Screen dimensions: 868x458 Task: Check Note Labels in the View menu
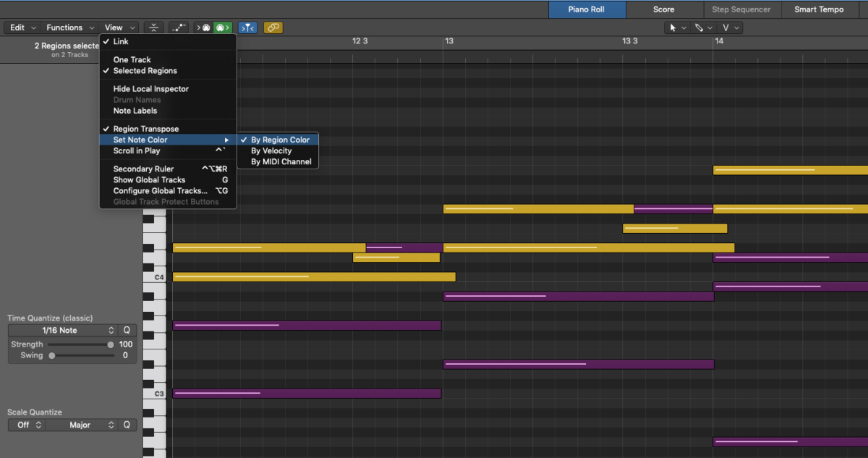pos(135,110)
